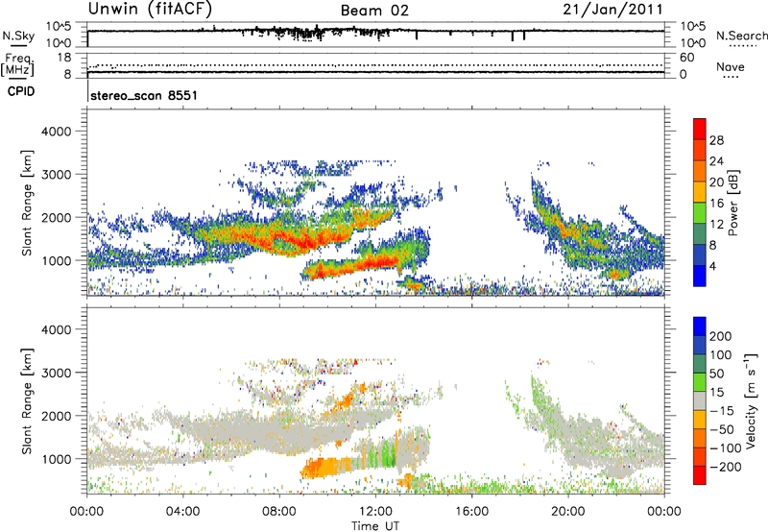This screenshot has width=768, height=532.
Task: Click the 4000 tick in the power panel
Action: [x=56, y=132]
